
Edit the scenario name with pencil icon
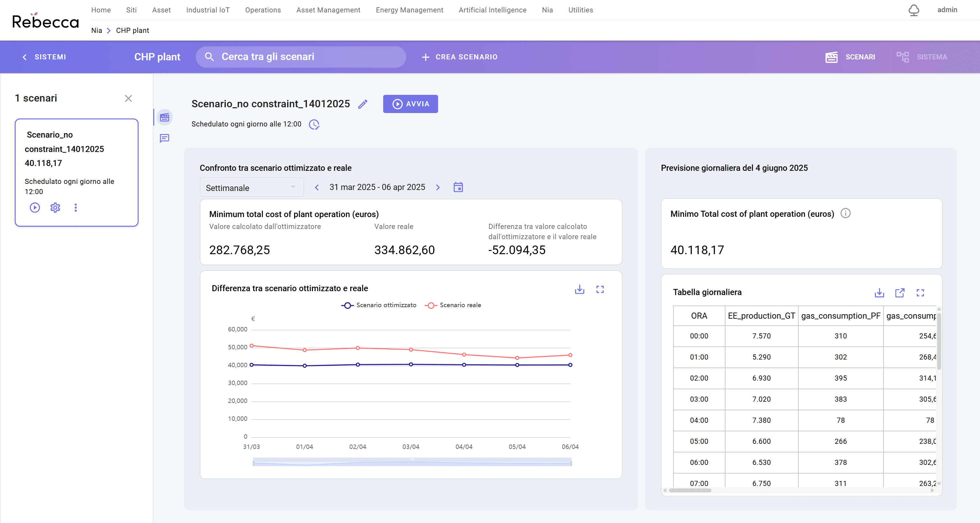(363, 104)
